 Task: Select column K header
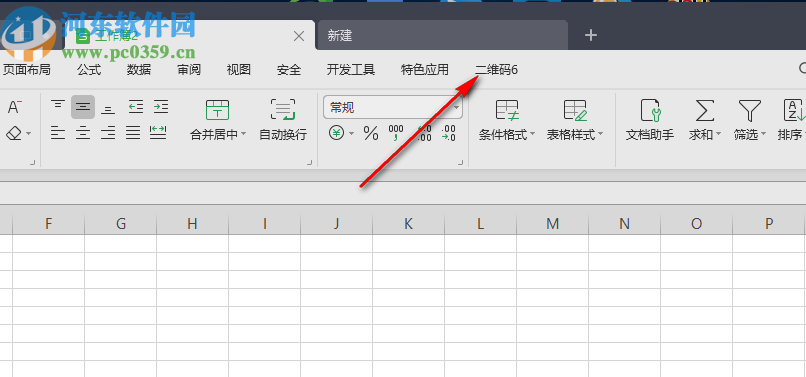pos(408,224)
